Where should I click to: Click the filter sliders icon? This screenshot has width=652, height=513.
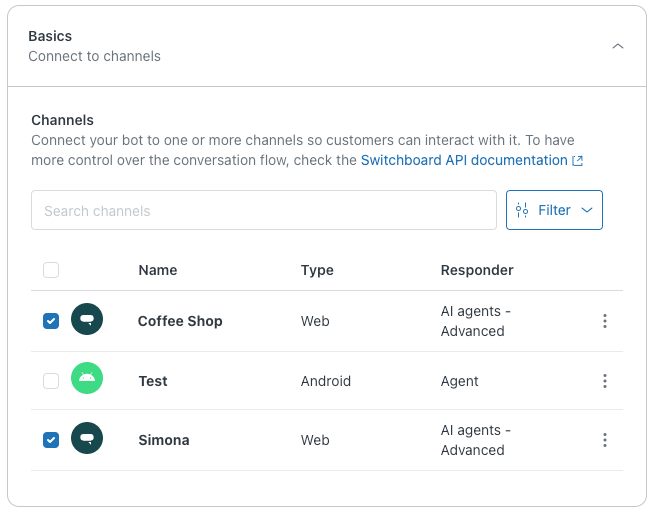coord(522,210)
